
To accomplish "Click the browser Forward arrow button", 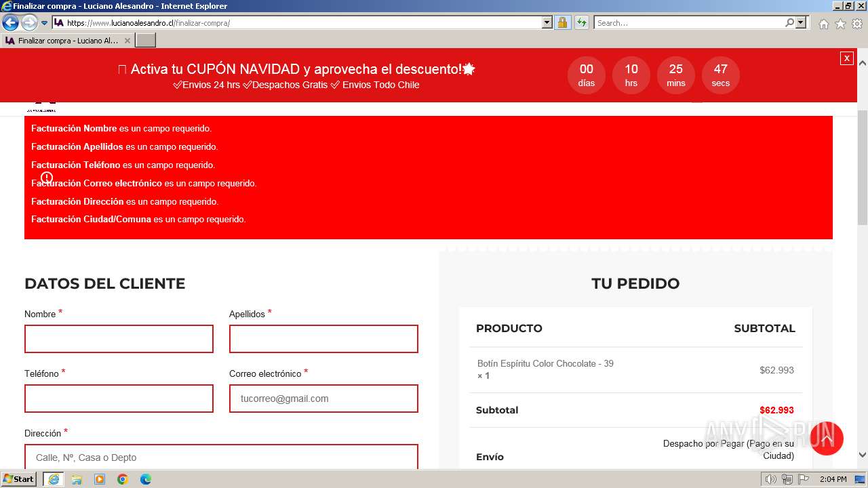I will [29, 23].
